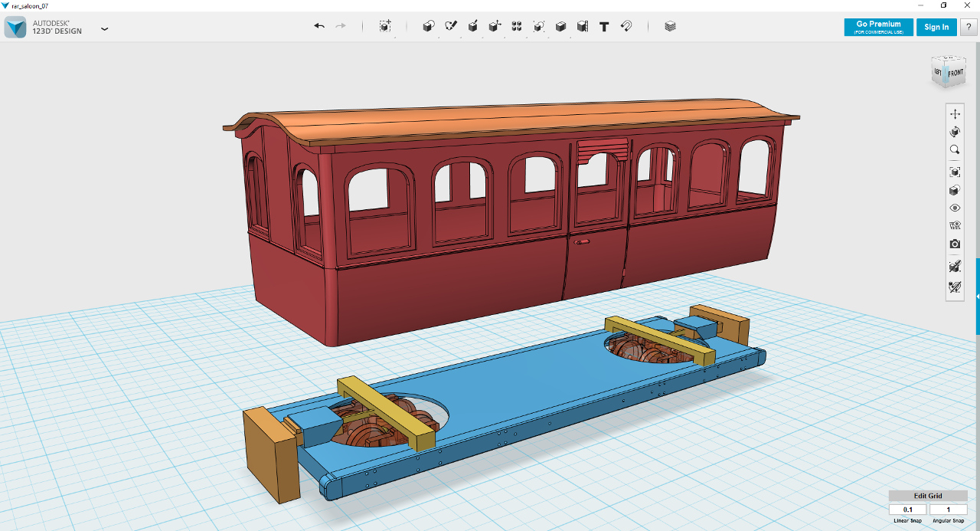Viewport: 980px width, 531px height.
Task: Click the Fit to view icon
Action: 955,172
